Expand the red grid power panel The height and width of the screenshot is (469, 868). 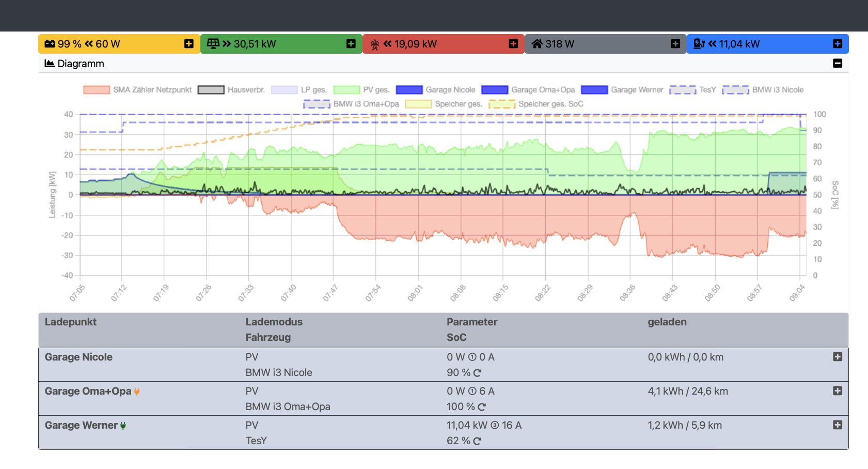[x=513, y=44]
